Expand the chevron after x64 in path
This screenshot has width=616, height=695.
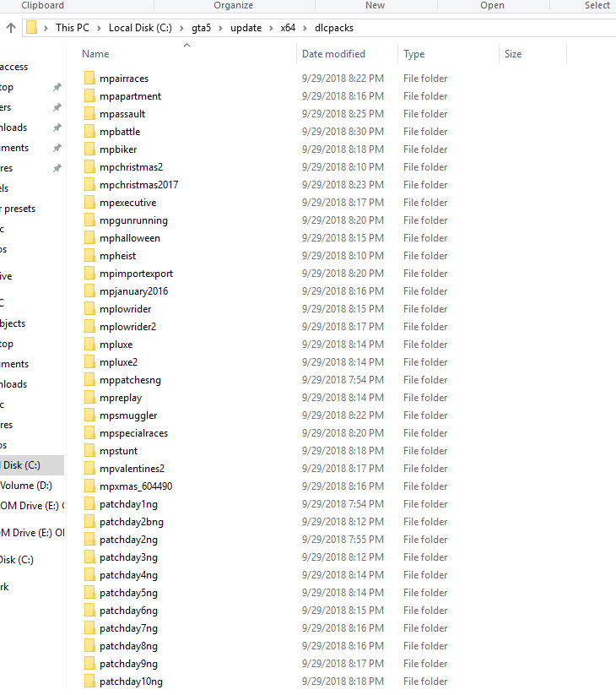305,28
